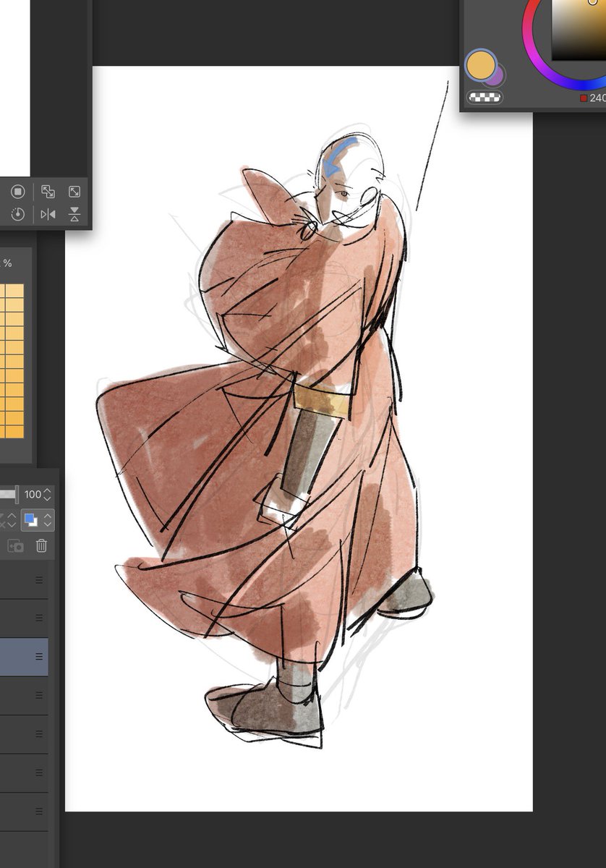Select the yellow main color circle
Screen dimensions: 606x868
pyautogui.click(x=479, y=64)
